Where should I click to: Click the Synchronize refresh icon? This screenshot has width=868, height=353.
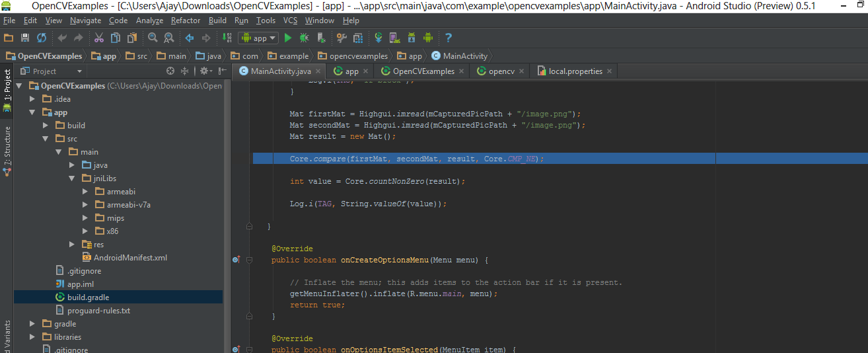(x=42, y=38)
